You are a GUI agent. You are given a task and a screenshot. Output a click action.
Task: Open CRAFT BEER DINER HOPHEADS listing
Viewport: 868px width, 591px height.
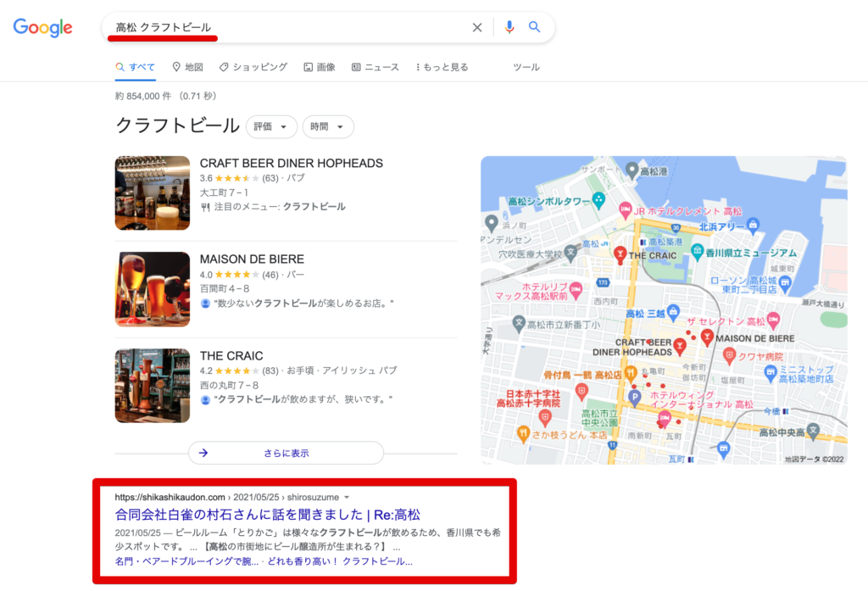point(292,163)
